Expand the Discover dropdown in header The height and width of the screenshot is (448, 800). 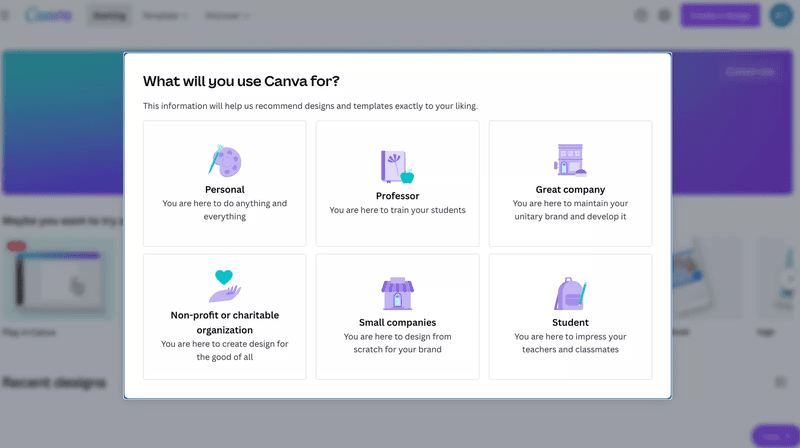click(228, 16)
